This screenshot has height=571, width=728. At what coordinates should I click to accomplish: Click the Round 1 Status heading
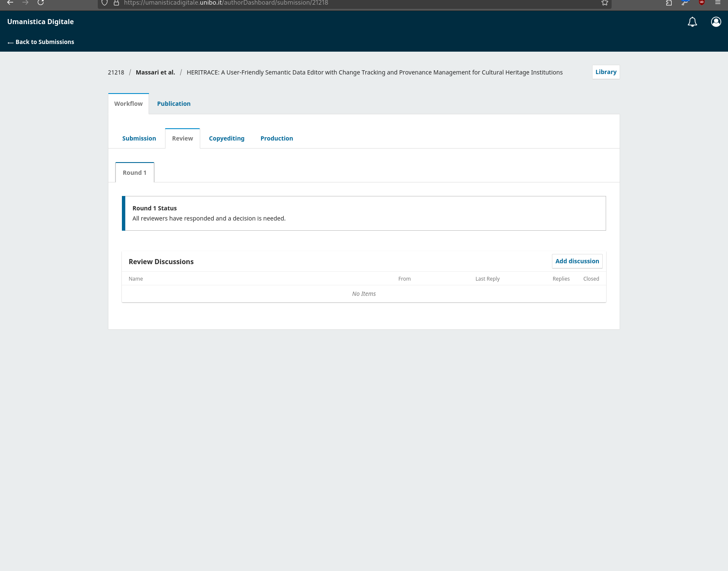click(x=154, y=208)
